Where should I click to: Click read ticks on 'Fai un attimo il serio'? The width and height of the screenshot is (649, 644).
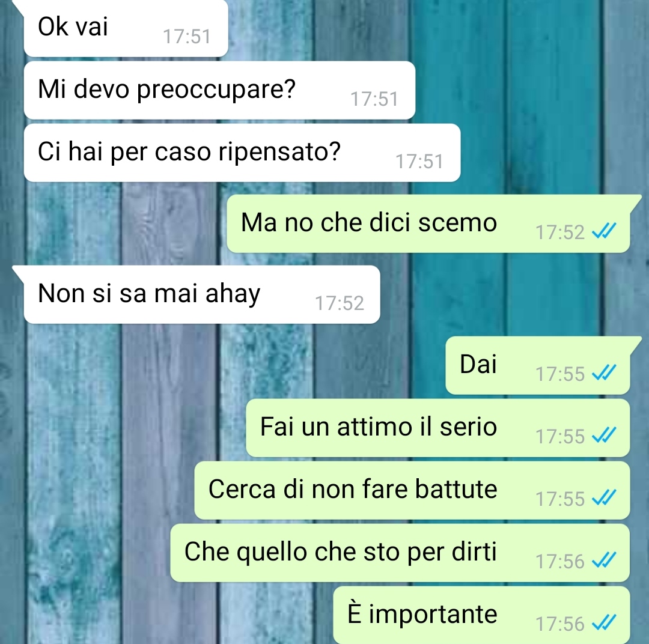(x=605, y=436)
